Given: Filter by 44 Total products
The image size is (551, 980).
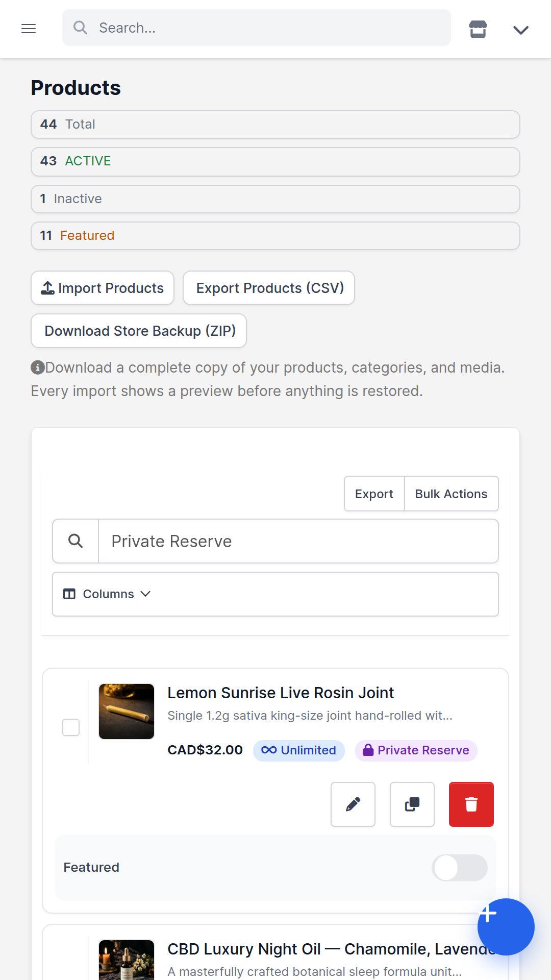Looking at the screenshot, I should coord(275,125).
